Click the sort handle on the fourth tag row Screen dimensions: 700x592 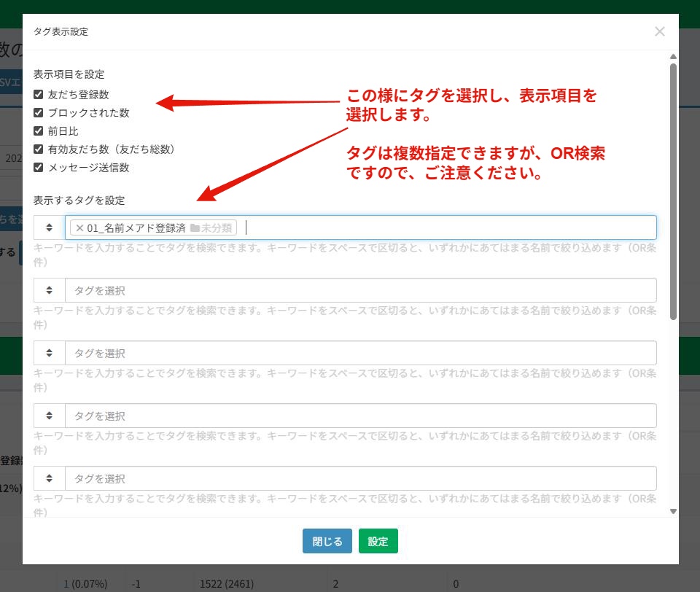pos(50,416)
